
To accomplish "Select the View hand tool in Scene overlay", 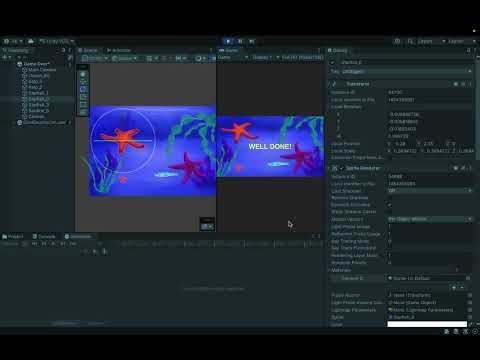I will (83, 74).
